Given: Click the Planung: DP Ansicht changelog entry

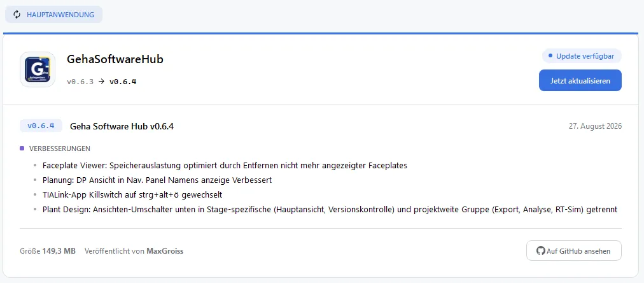Looking at the screenshot, I should coord(157,180).
